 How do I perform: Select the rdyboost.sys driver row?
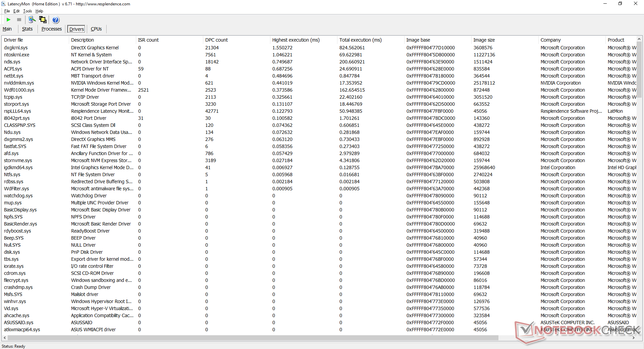pyautogui.click(x=319, y=231)
